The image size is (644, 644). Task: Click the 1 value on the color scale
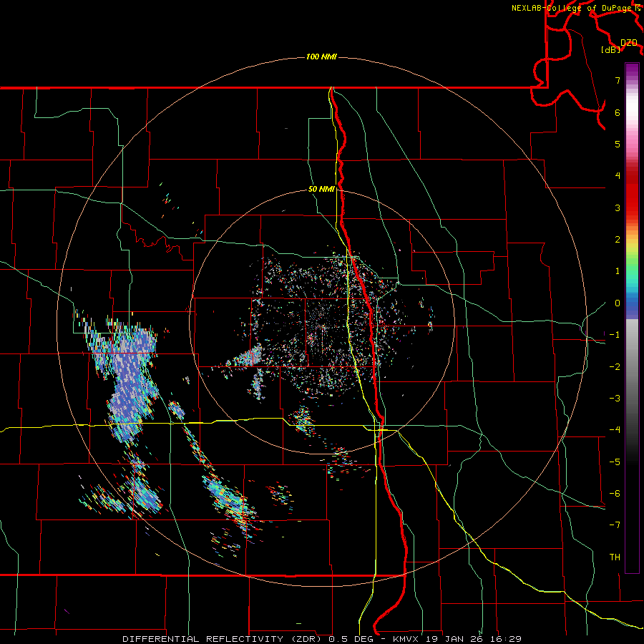click(x=618, y=271)
